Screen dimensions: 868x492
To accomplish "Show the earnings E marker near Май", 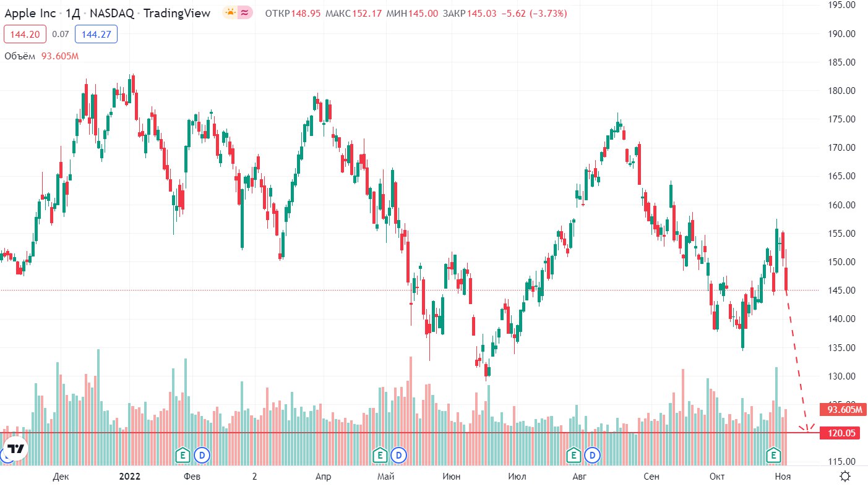I will [x=380, y=456].
